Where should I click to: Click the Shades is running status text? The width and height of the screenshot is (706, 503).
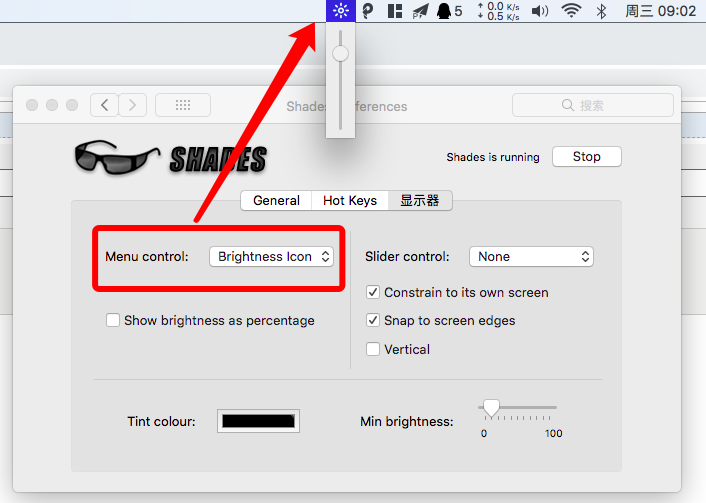click(x=493, y=157)
